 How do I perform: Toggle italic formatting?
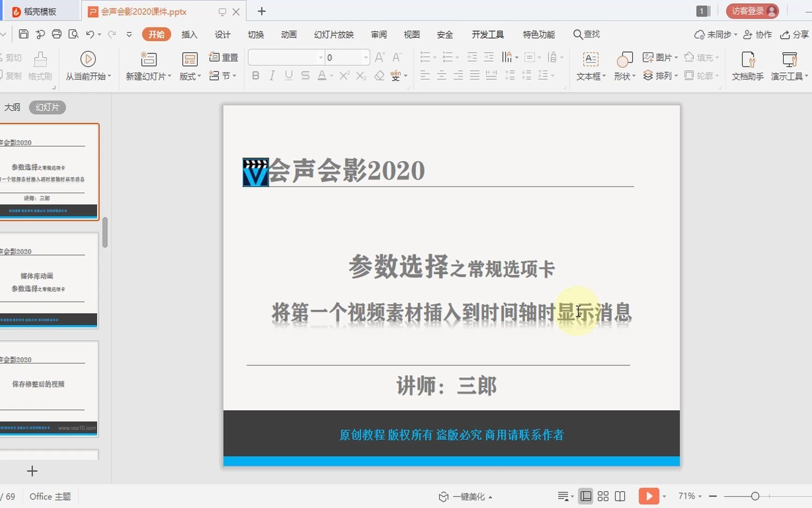272,75
